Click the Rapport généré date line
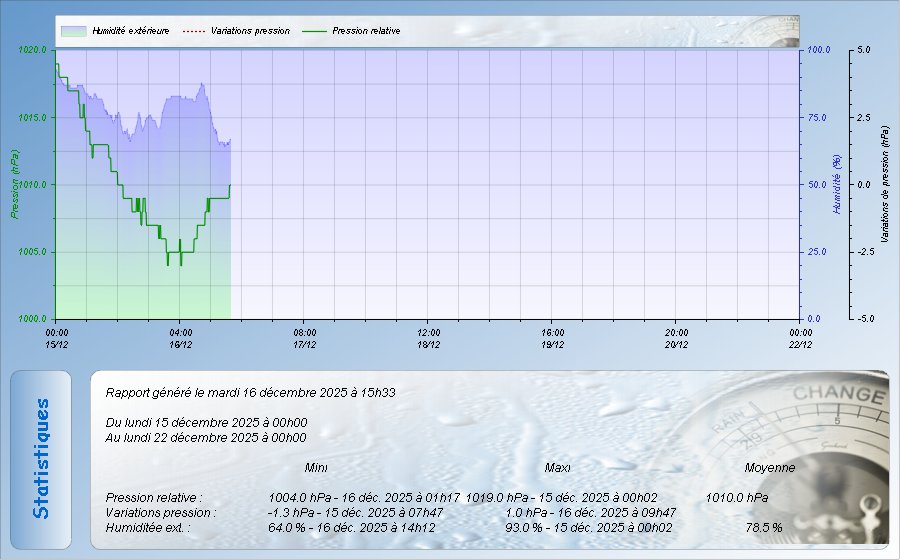This screenshot has width=900, height=560. [x=250, y=393]
